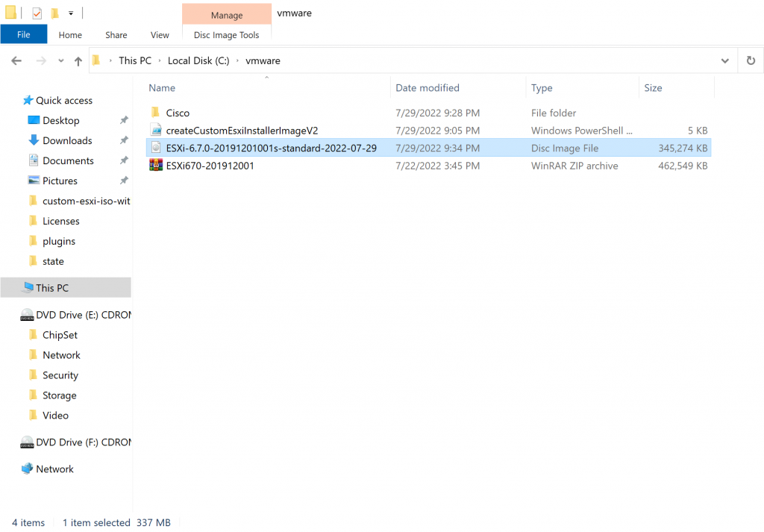Click the Manage contextual tab header
The image size is (764, 532).
(227, 15)
